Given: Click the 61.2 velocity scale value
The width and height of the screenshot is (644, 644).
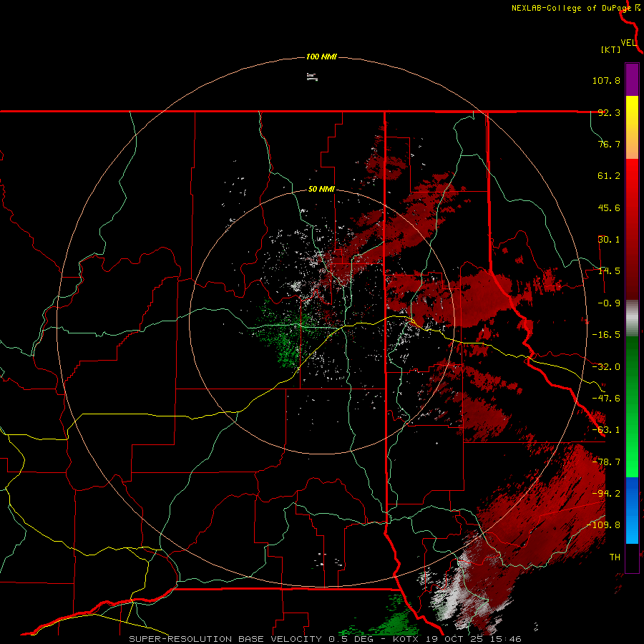Looking at the screenshot, I should (x=609, y=176).
